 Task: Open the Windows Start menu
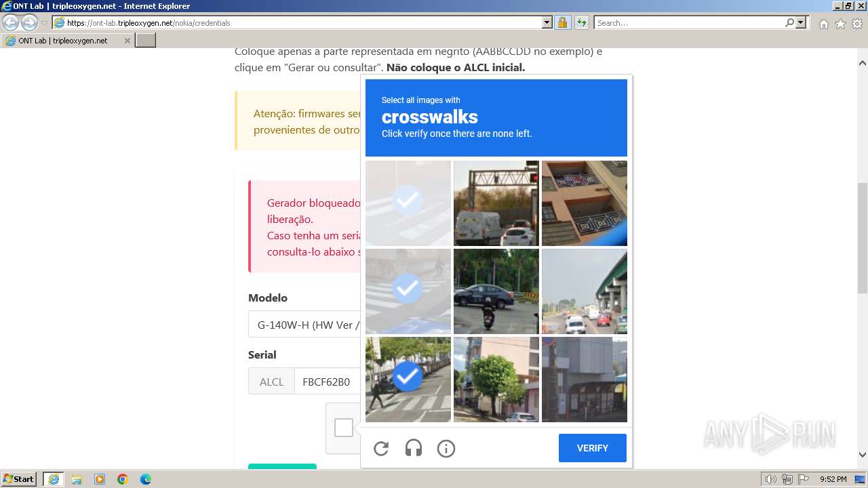19,479
